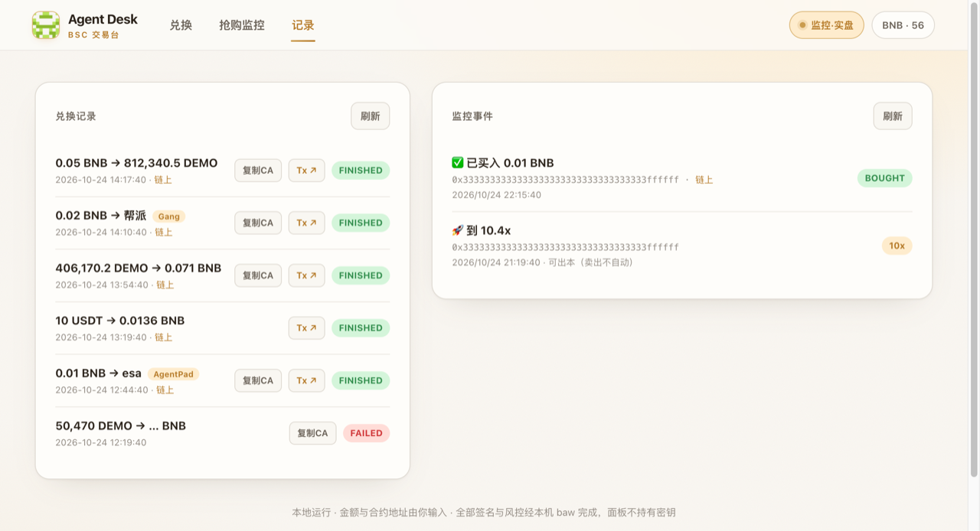Open Tx link for 0.05 BNB swap

[x=306, y=171]
